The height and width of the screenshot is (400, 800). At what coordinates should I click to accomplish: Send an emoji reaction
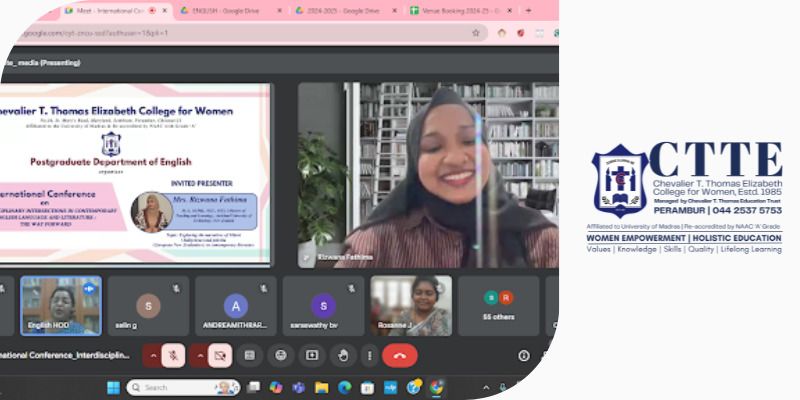[x=281, y=356]
